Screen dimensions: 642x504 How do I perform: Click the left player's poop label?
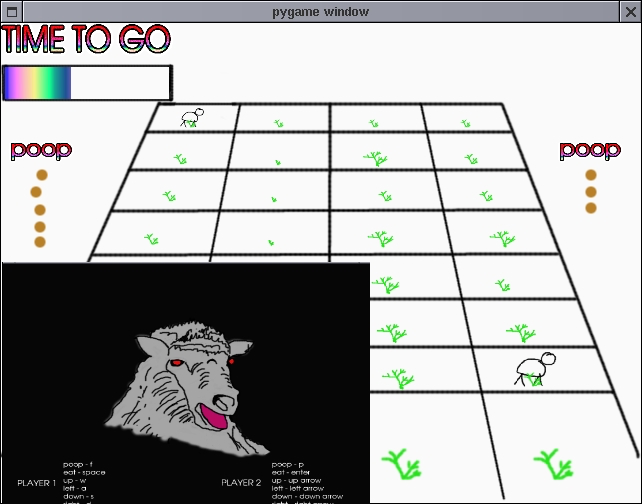click(41, 150)
